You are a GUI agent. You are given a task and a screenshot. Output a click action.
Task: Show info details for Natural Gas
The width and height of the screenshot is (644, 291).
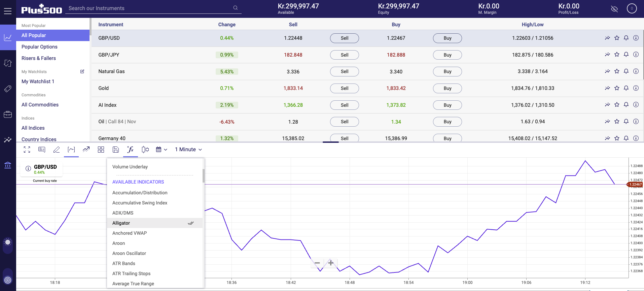click(636, 71)
